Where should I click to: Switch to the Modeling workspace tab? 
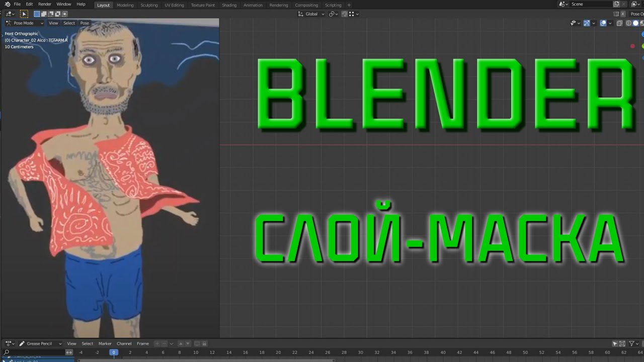tap(125, 5)
